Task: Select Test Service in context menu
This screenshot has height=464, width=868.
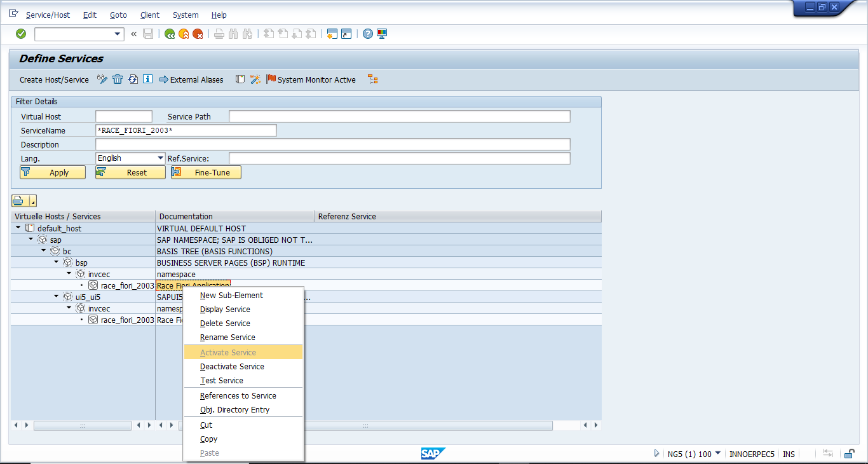Action: click(243, 380)
